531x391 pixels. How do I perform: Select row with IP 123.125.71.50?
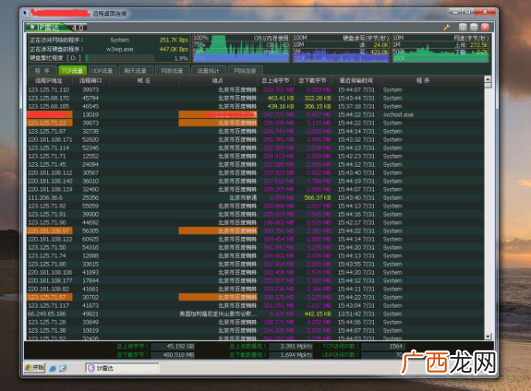255,247
